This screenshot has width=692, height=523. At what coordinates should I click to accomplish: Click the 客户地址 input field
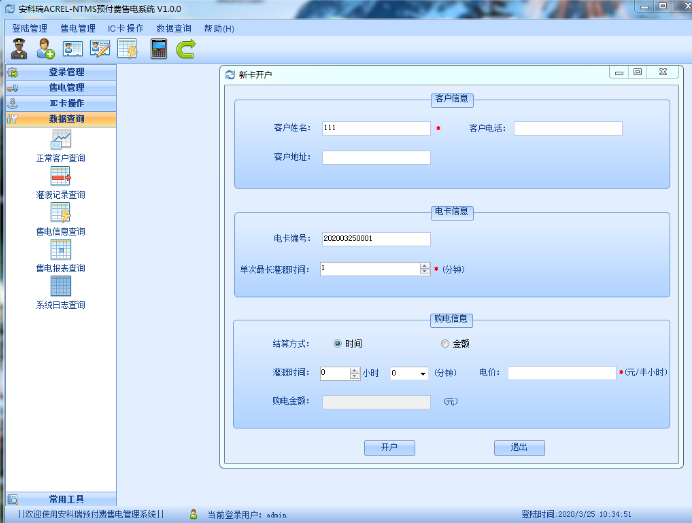pos(376,158)
